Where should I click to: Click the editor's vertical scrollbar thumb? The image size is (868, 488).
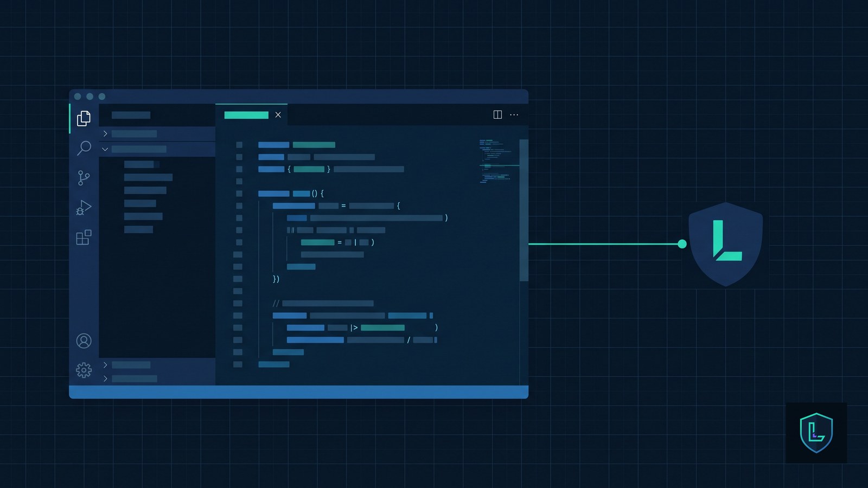(x=524, y=210)
